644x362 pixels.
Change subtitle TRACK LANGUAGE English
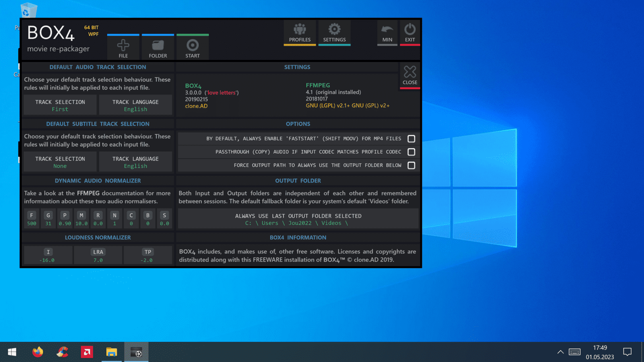[136, 162]
